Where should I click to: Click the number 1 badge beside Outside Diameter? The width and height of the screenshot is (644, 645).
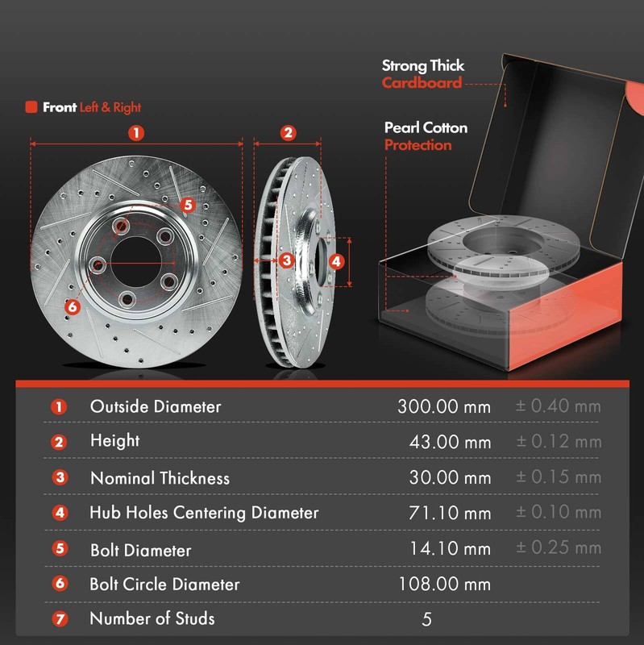tap(59, 407)
